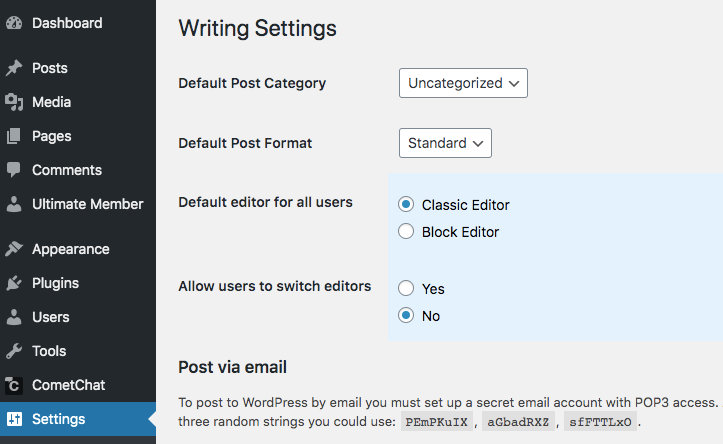Open the Default Post Category dropdown
The width and height of the screenshot is (723, 444).
[463, 83]
